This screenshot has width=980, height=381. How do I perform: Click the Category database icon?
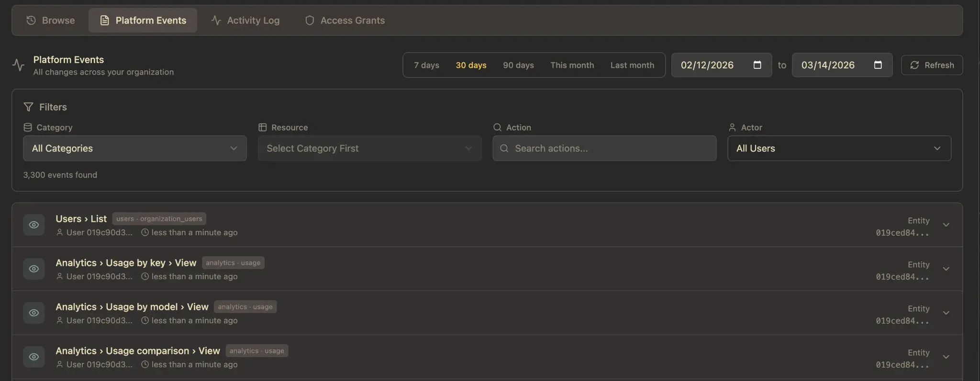coord(28,127)
